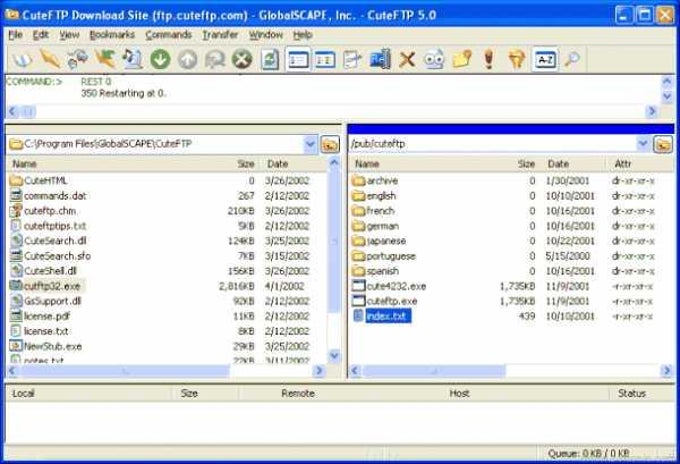Screen dimensions: 680x464
Task: Expand the local path dropdown
Action: 310,144
